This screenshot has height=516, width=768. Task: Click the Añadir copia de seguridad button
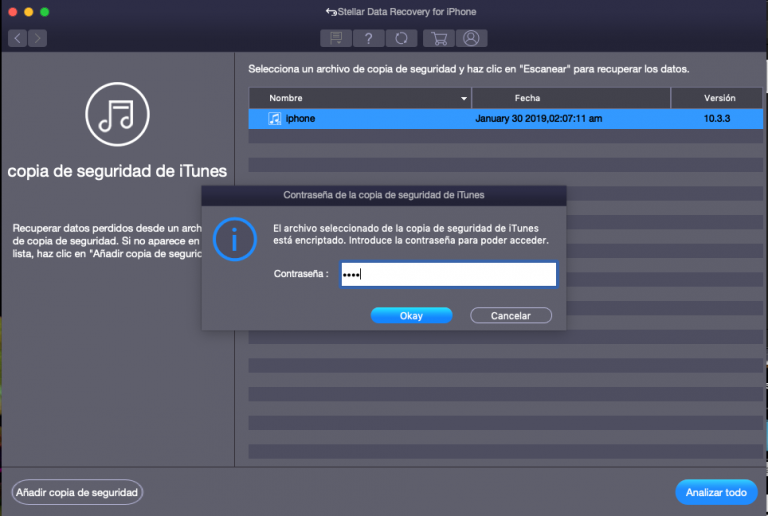(77, 492)
